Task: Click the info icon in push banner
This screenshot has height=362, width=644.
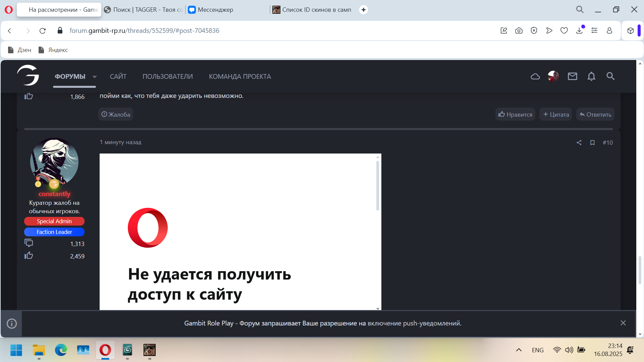Action: (x=12, y=323)
